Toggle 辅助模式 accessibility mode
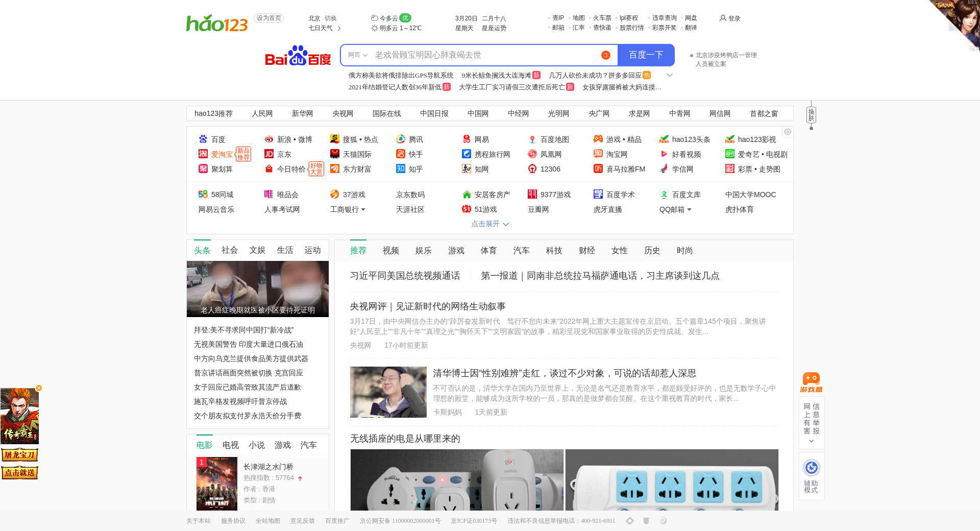Viewport: 980px width, 531px height. point(811,476)
